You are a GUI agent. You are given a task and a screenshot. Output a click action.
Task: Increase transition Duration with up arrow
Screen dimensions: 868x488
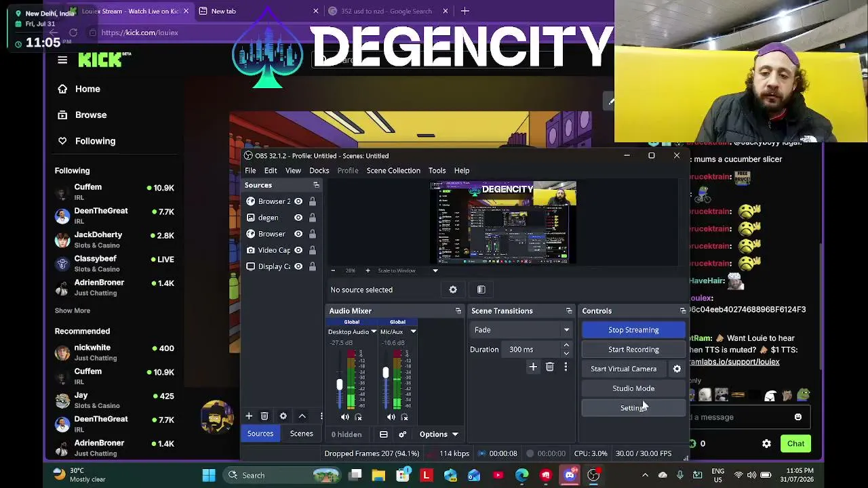(x=566, y=345)
